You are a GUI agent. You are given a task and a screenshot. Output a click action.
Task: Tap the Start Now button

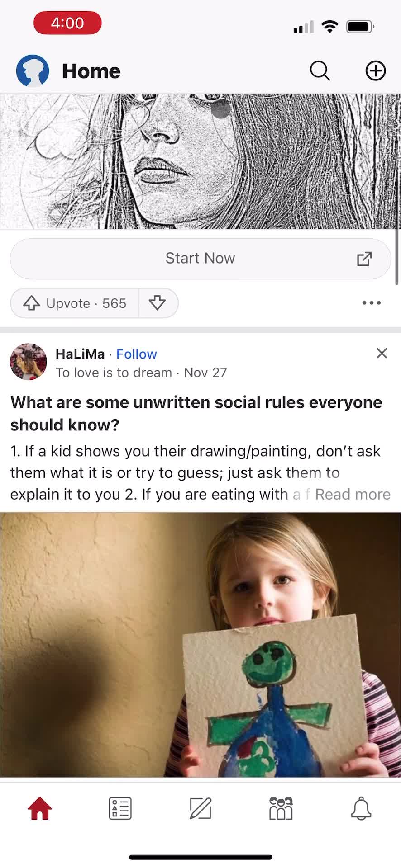tap(200, 259)
